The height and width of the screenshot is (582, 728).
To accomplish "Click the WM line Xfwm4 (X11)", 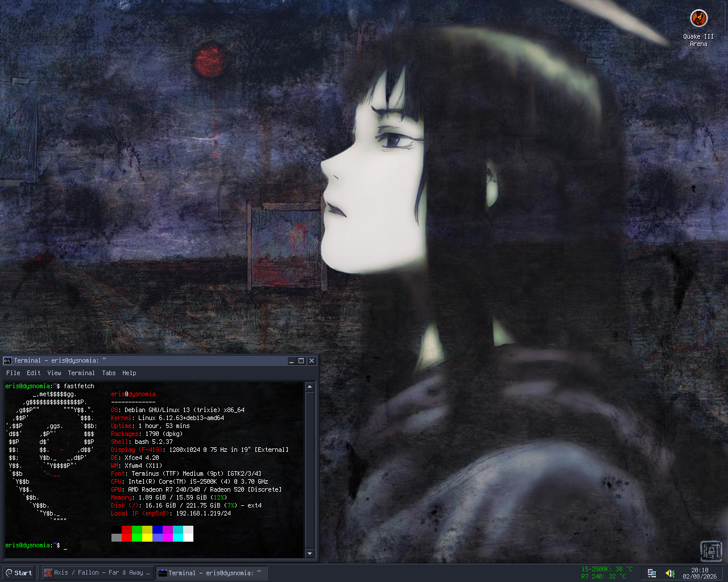I will point(136,466).
